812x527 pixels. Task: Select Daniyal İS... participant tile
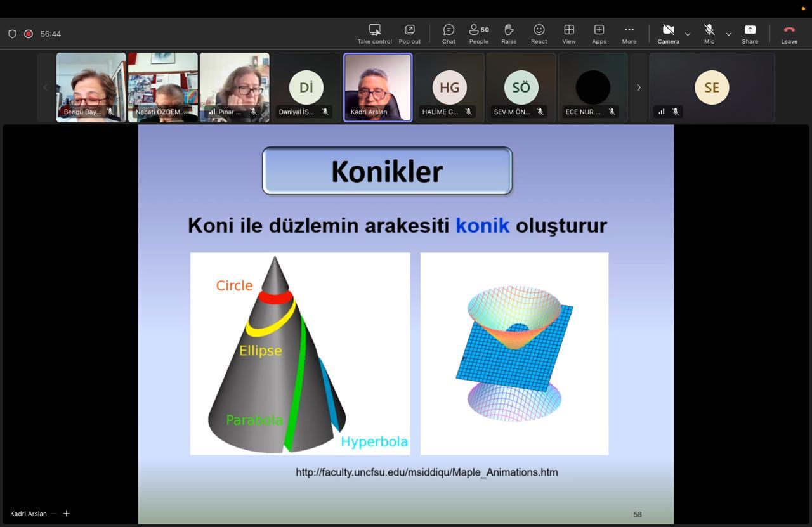click(306, 88)
